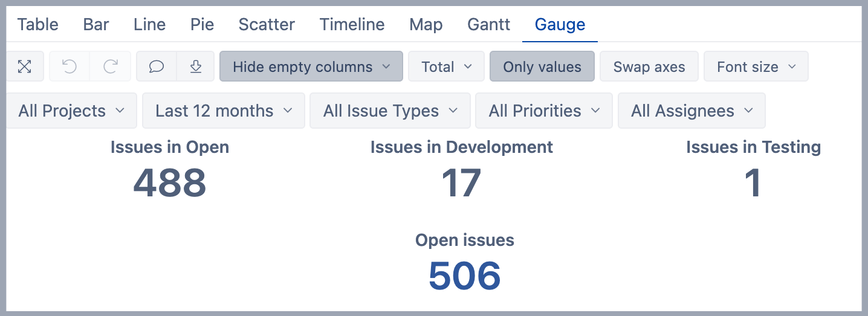The image size is (868, 316).
Task: Select the All Assignees filter dropdown
Action: point(691,111)
